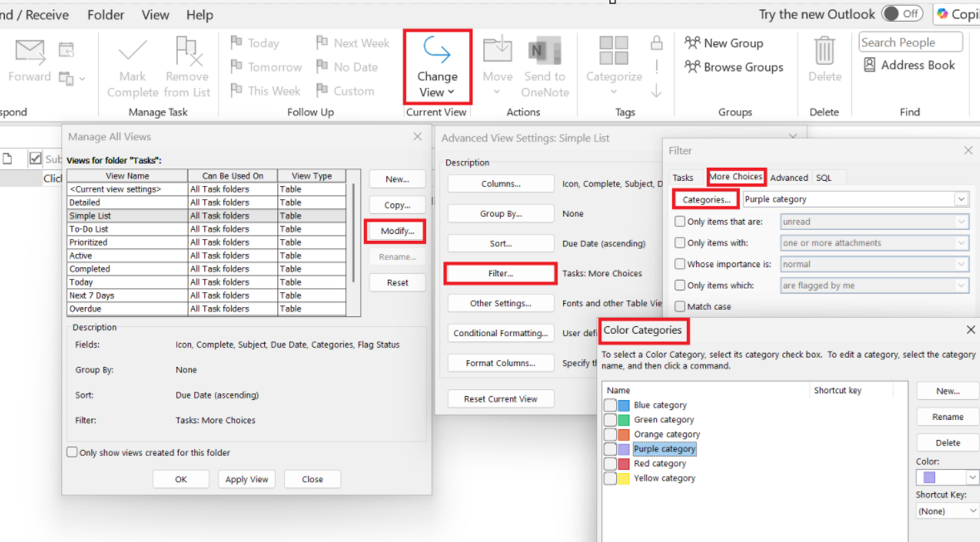Tick the Blue category checkbox
The width and height of the screenshot is (980, 542).
coord(610,405)
